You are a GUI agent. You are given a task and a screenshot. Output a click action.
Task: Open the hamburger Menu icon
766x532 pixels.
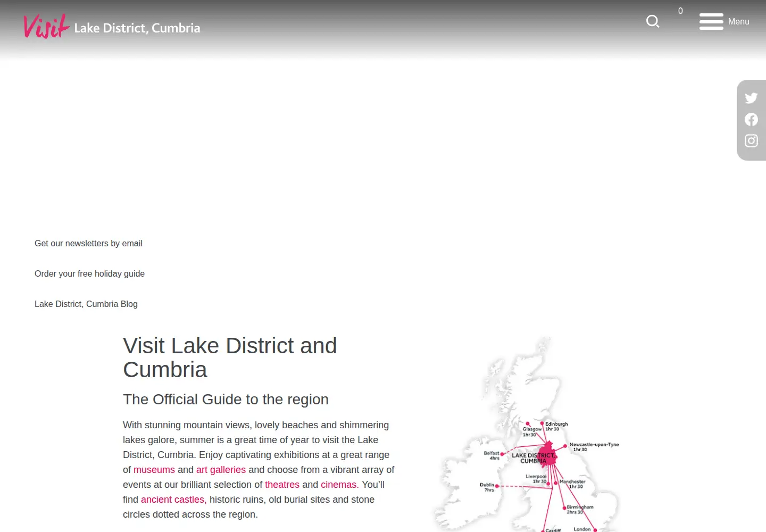[x=711, y=21]
